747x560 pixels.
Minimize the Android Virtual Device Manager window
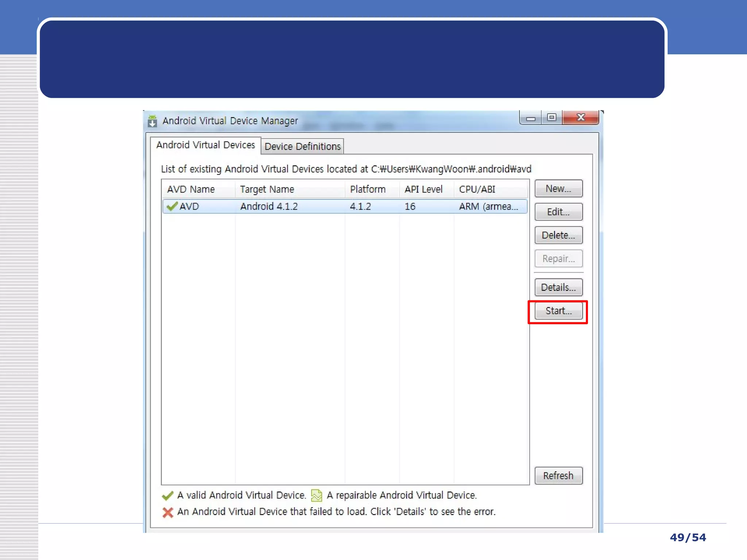point(531,118)
